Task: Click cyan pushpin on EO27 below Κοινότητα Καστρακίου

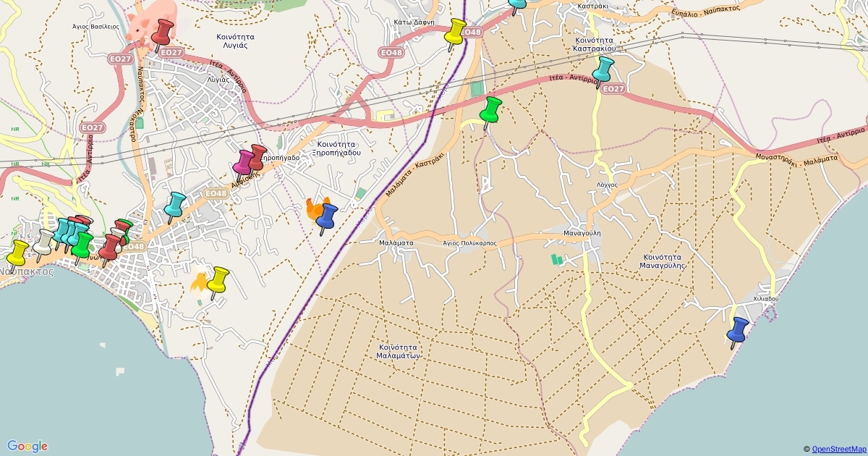Action: pyautogui.click(x=602, y=69)
